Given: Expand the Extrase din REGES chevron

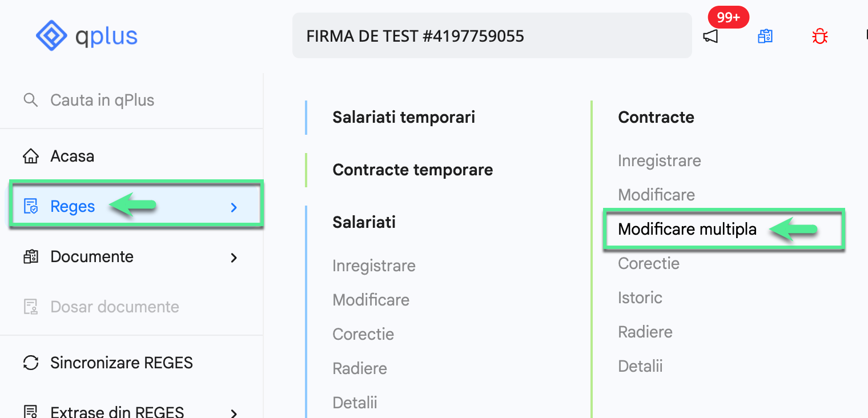Looking at the screenshot, I should click(233, 412).
